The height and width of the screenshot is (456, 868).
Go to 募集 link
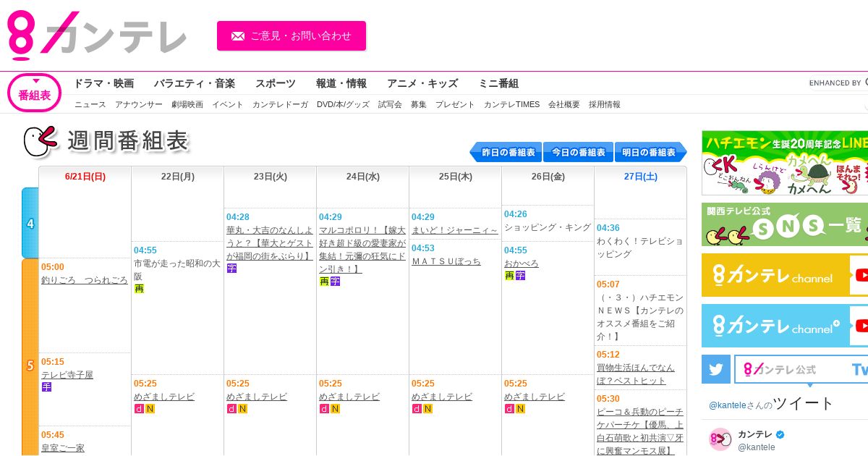coord(419,104)
